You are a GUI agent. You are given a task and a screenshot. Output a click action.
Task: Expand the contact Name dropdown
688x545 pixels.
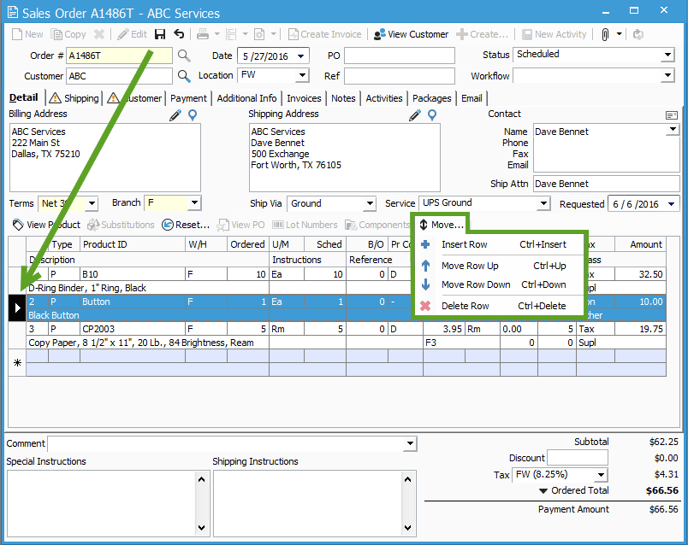click(672, 129)
